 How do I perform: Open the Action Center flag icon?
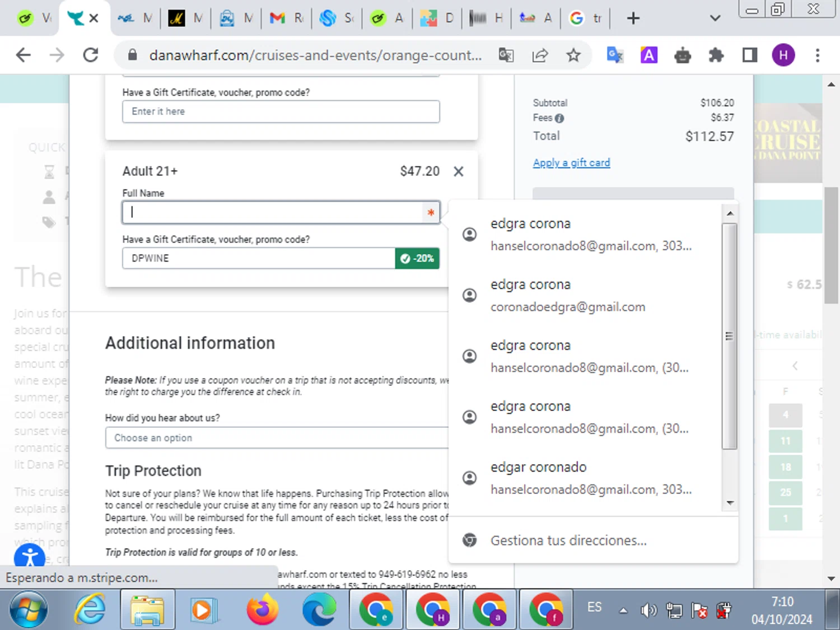point(698,610)
